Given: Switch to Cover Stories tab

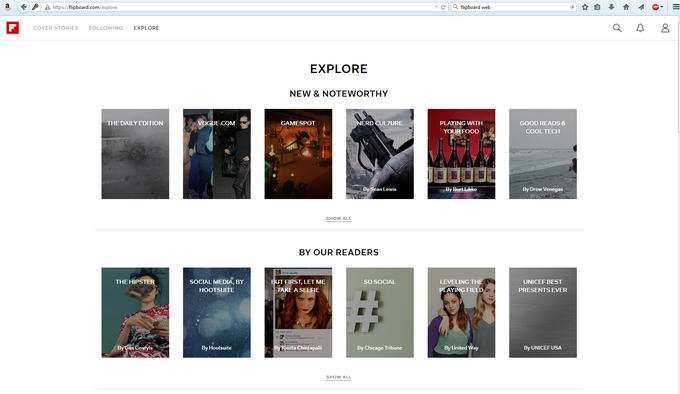Looking at the screenshot, I should pyautogui.click(x=56, y=28).
